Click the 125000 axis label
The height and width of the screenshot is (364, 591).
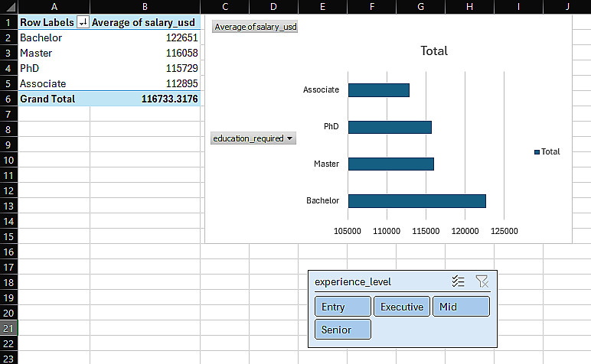pos(504,231)
